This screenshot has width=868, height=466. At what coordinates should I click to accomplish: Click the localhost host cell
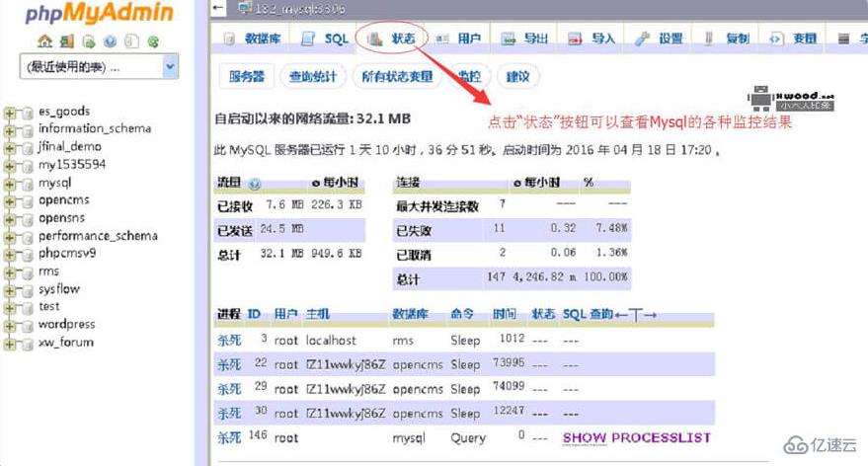(x=331, y=341)
